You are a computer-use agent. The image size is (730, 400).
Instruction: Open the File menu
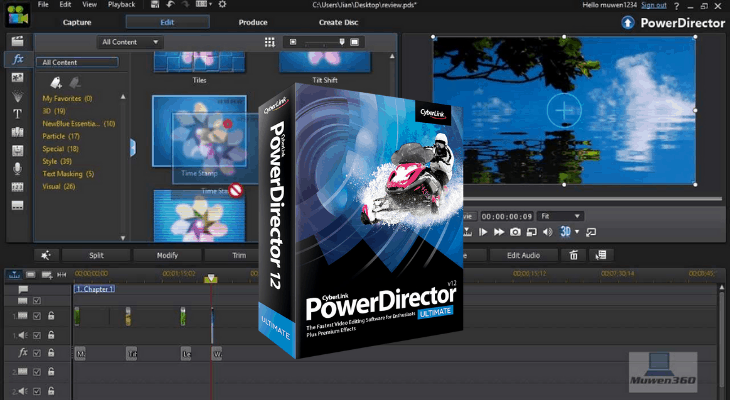[43, 5]
